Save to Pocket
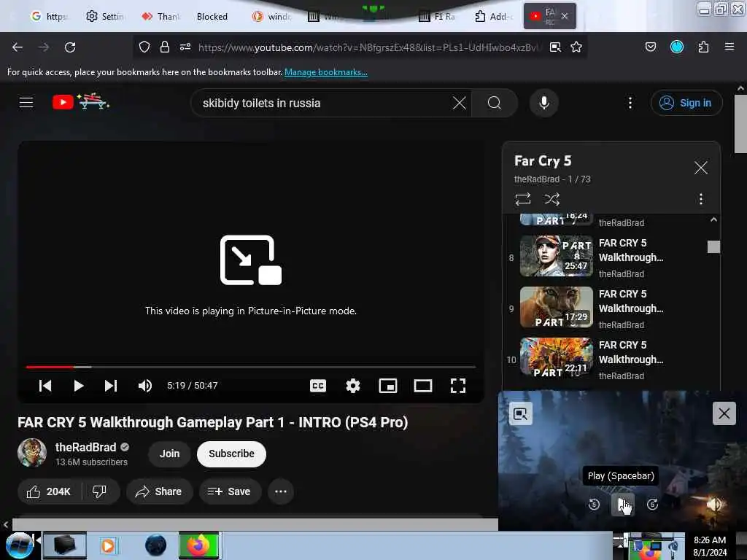This screenshot has height=560, width=747. [650, 47]
